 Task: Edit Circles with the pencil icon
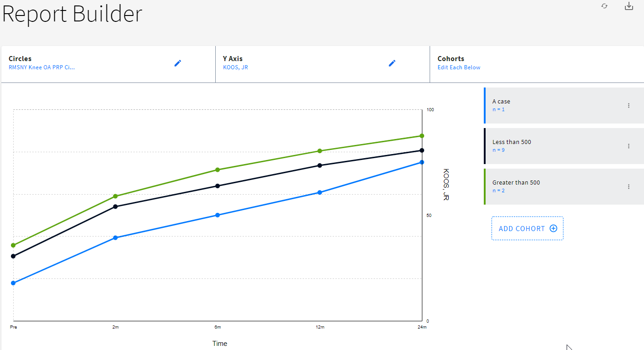pos(177,63)
